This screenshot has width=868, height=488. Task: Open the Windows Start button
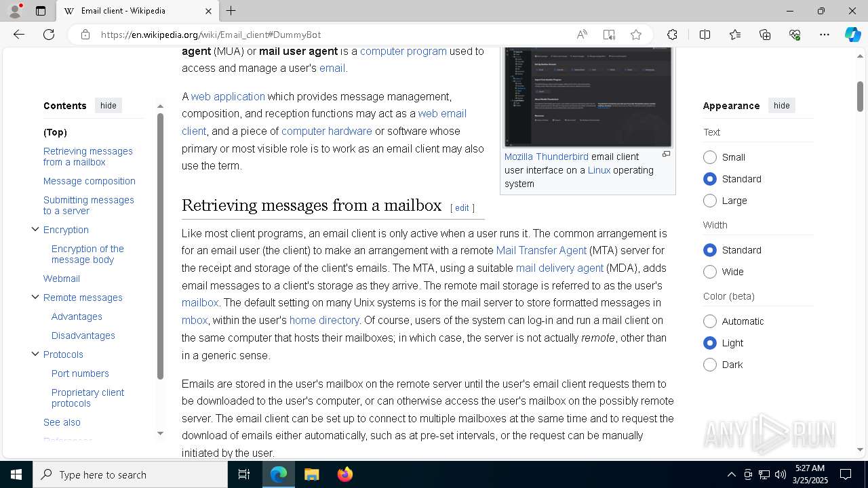(x=16, y=474)
